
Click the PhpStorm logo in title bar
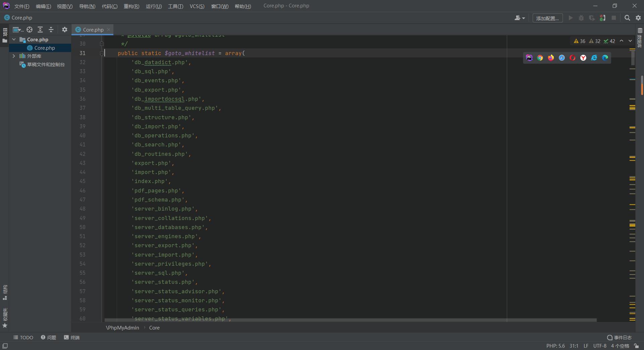(x=6, y=6)
